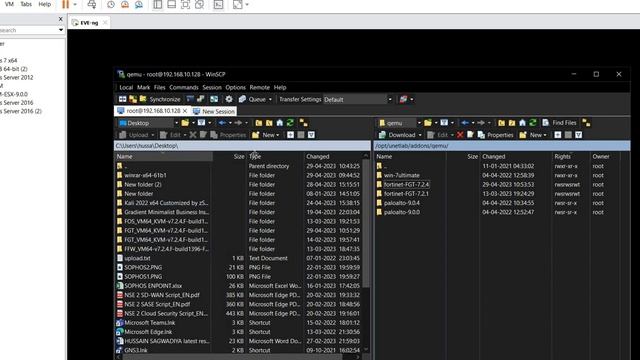Open the Remote menu in WinSCP
Viewport: 640px width, 360px height.
260,87
